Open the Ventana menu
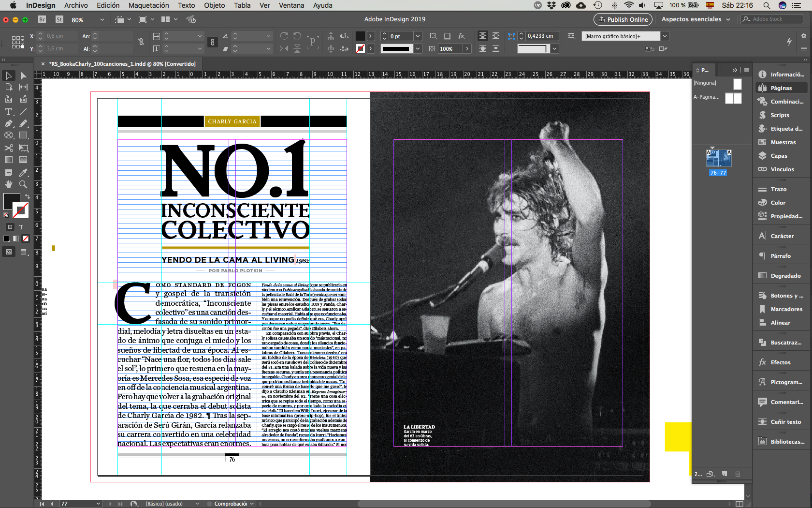 pos(291,5)
